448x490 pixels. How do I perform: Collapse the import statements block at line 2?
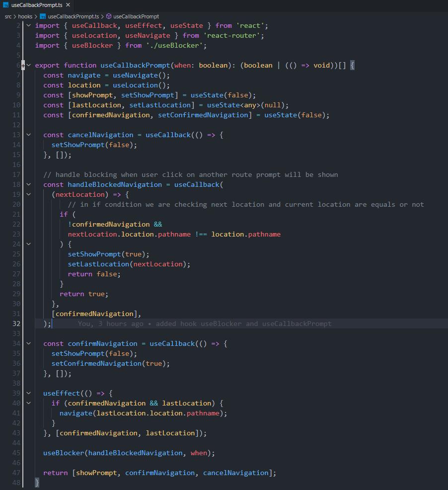(x=28, y=25)
